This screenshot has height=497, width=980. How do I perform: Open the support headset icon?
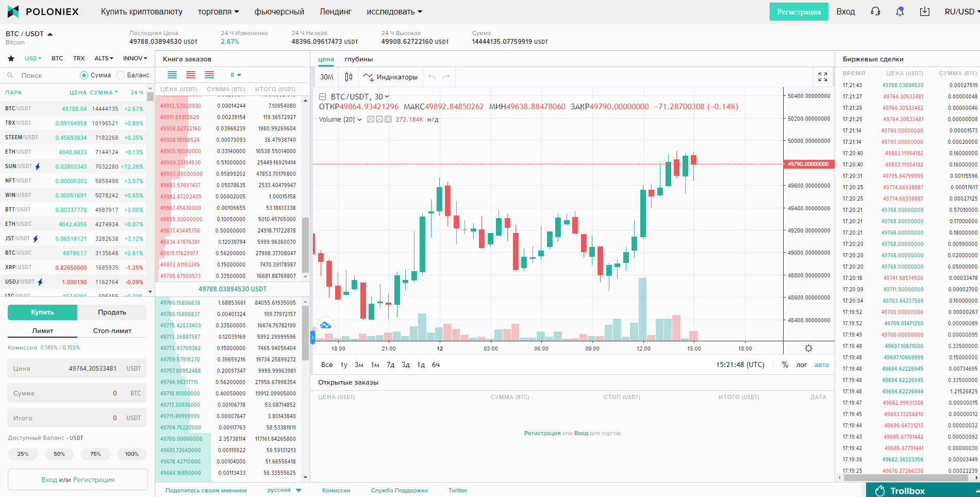[x=875, y=11]
